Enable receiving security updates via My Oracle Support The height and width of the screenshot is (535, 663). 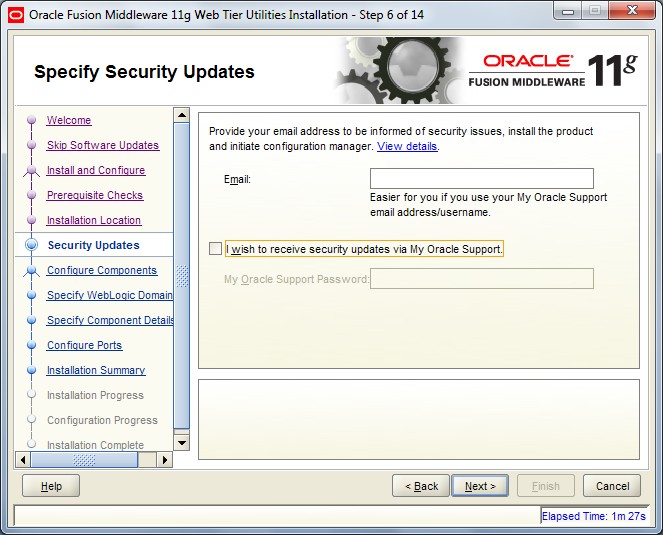pyautogui.click(x=215, y=249)
